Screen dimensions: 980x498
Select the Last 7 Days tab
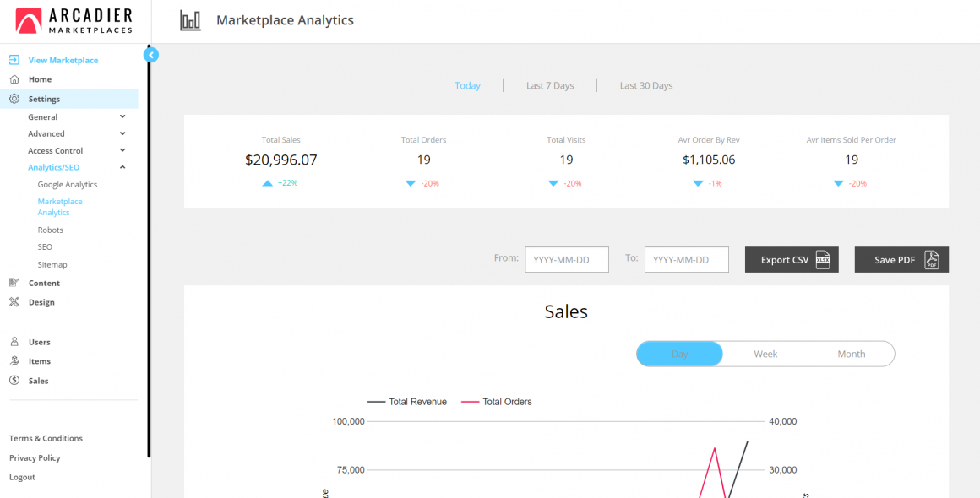pyautogui.click(x=550, y=86)
